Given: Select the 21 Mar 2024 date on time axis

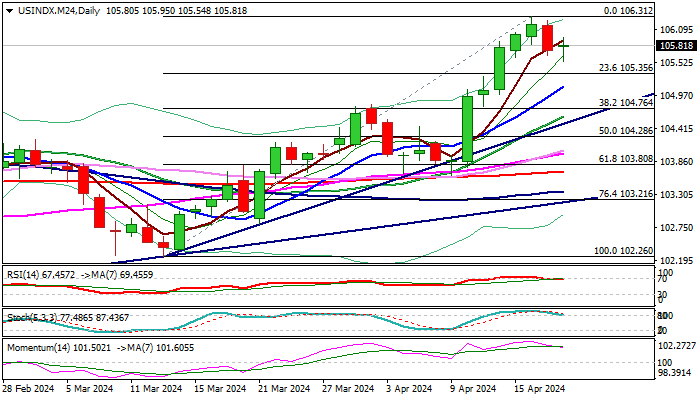Looking at the screenshot, I should [275, 388].
